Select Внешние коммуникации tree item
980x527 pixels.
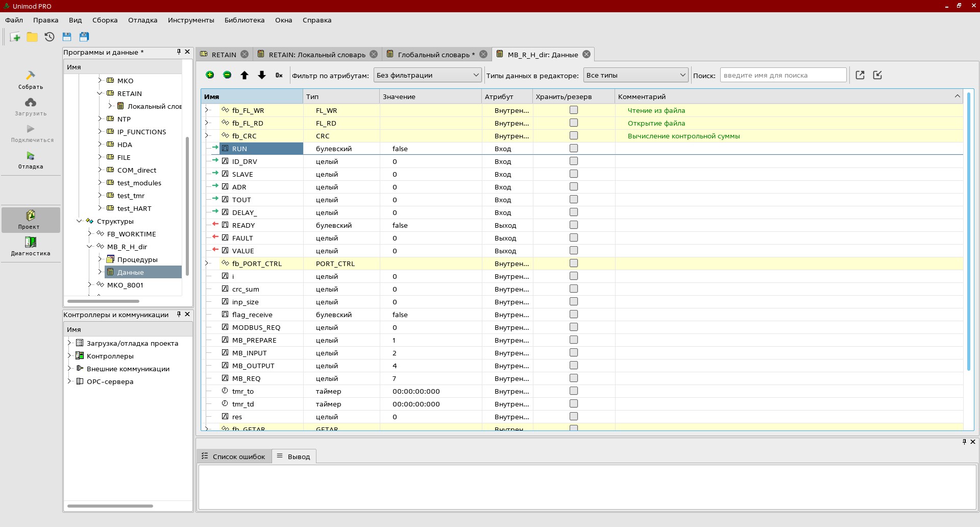(x=128, y=369)
